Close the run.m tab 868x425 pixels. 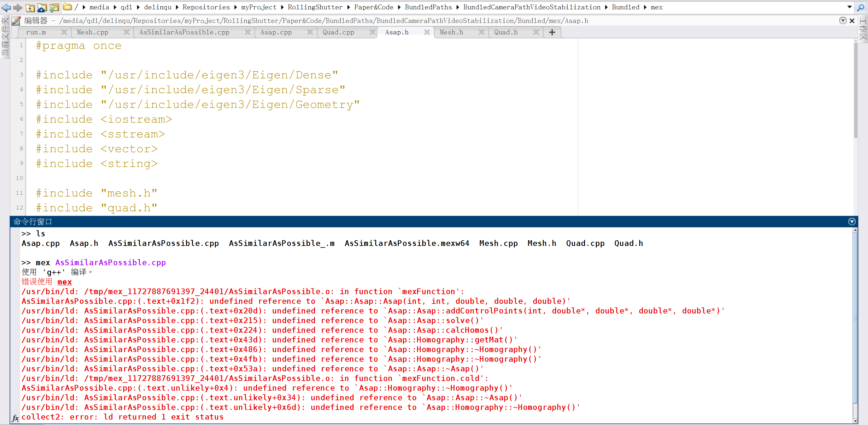point(64,32)
